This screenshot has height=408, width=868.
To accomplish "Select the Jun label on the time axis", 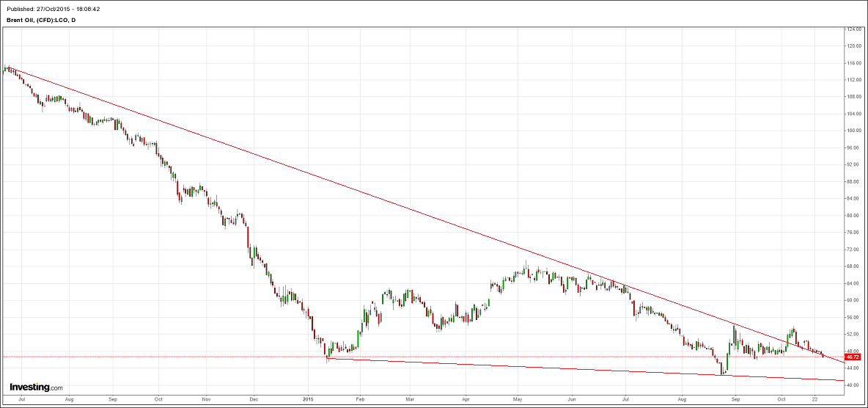I will 572,401.
